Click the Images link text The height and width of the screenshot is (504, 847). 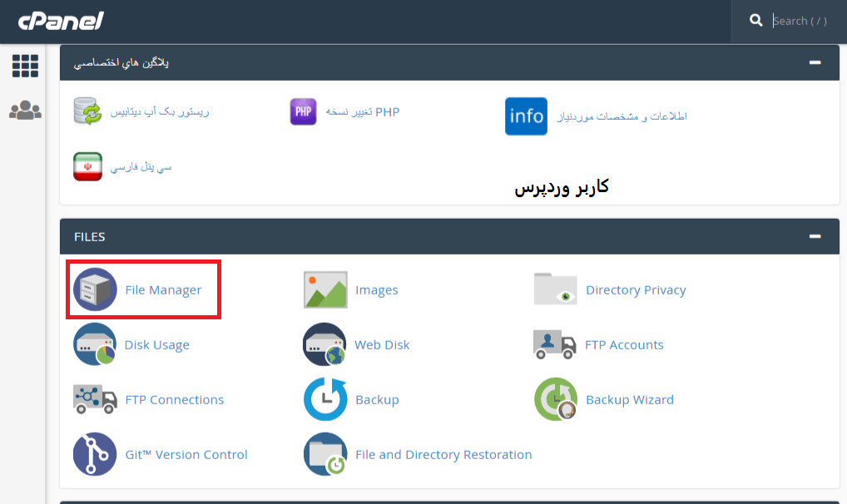(377, 290)
